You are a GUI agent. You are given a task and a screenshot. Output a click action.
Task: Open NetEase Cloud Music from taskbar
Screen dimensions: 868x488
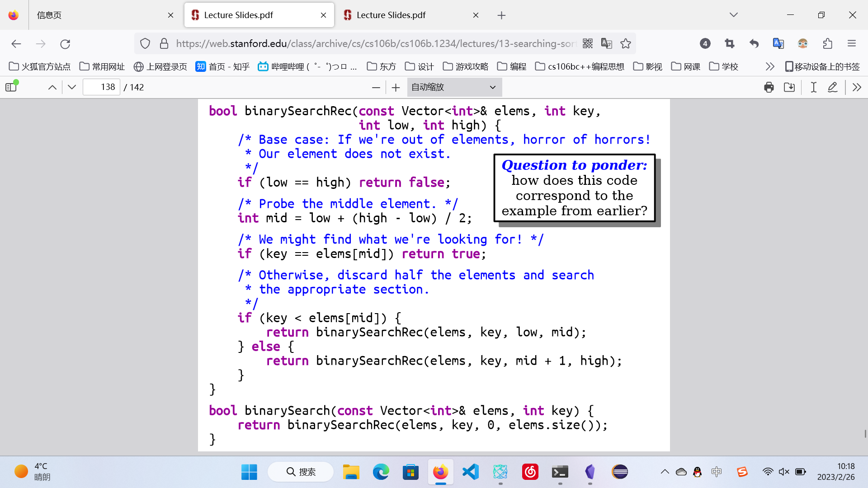[530, 472]
